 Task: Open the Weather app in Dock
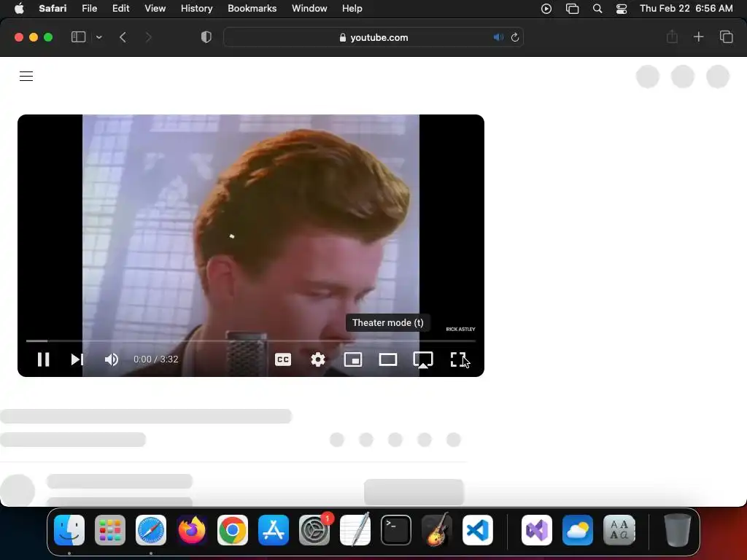578,530
